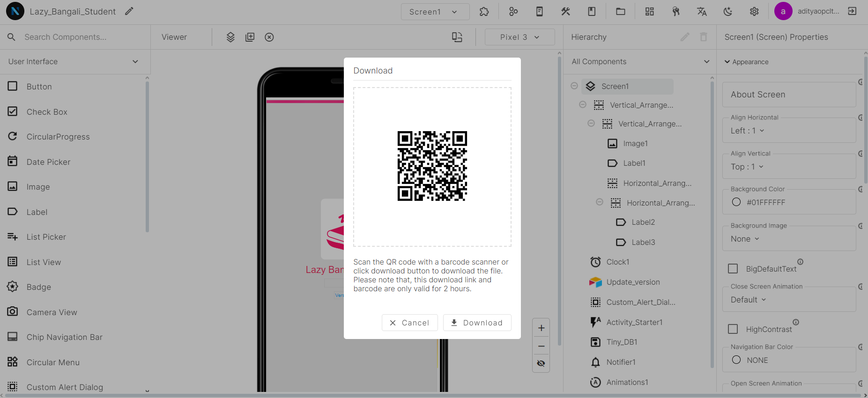
Task: Click the add screen icon in the Viewer
Action: tap(250, 37)
